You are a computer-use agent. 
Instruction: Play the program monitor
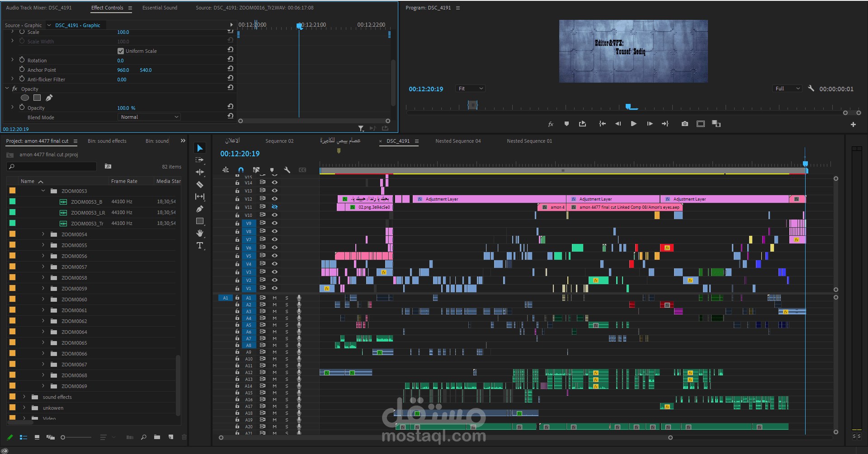[x=633, y=124]
